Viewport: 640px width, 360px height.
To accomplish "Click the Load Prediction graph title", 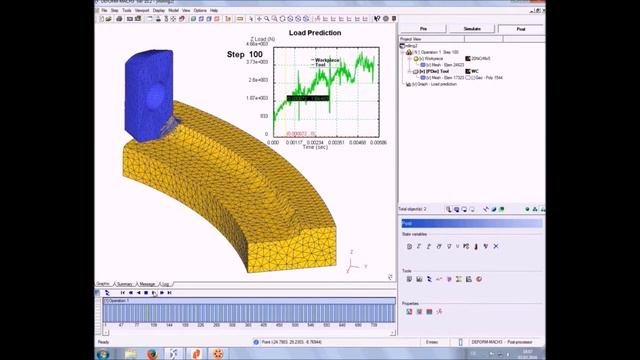I will (x=315, y=33).
